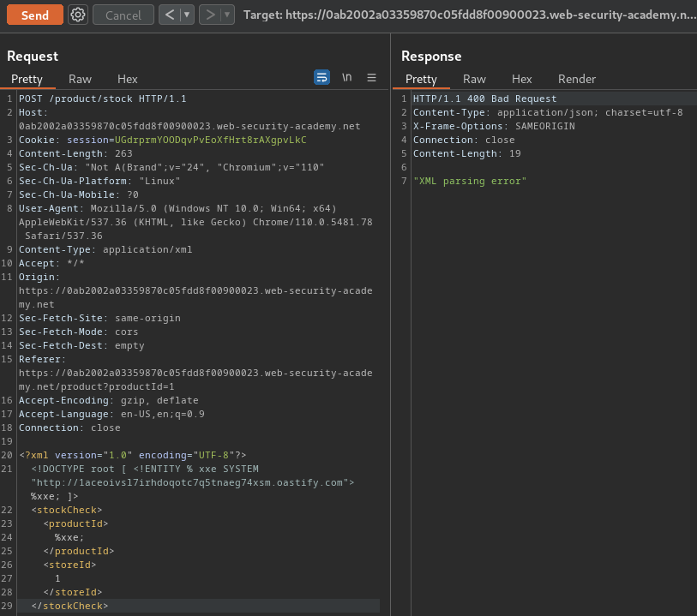
Task: Switch to the Response Raw tab
Action: (474, 79)
